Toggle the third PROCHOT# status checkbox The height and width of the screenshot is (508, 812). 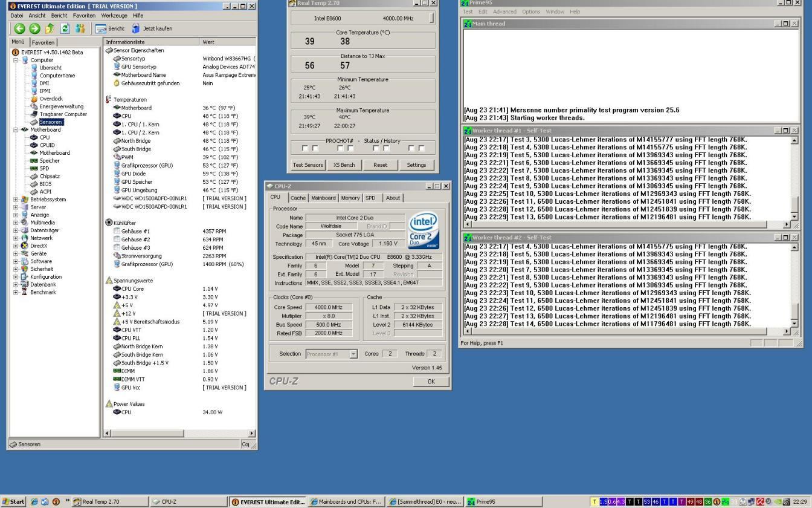340,148
